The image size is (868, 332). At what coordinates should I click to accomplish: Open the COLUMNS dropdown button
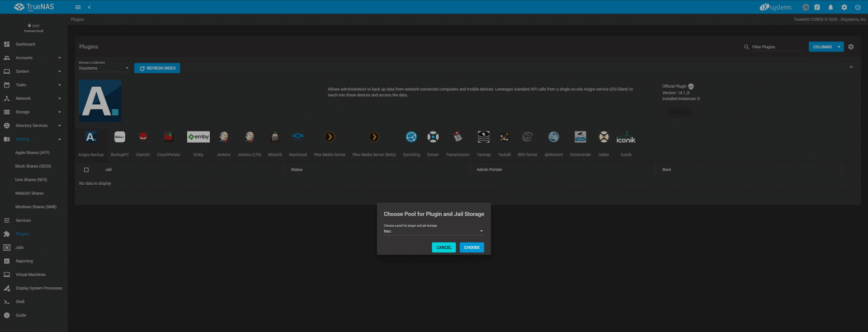(x=826, y=47)
